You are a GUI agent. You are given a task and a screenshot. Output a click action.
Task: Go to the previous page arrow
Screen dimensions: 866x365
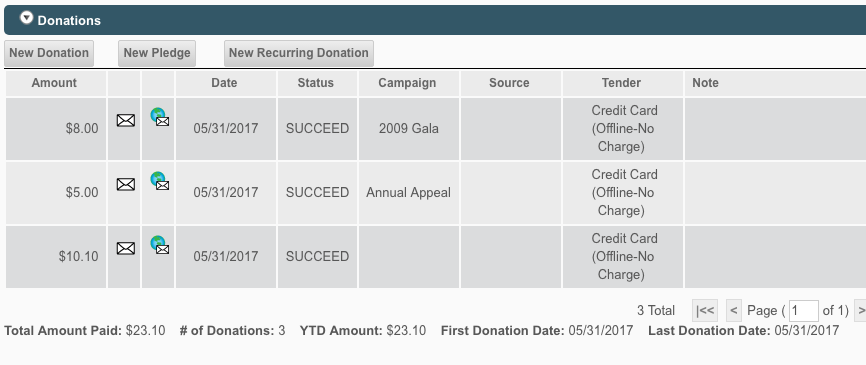(x=733, y=311)
